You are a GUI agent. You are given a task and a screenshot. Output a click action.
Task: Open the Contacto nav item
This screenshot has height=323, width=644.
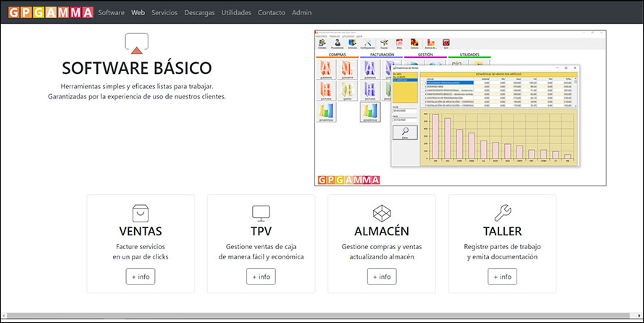[x=271, y=13]
